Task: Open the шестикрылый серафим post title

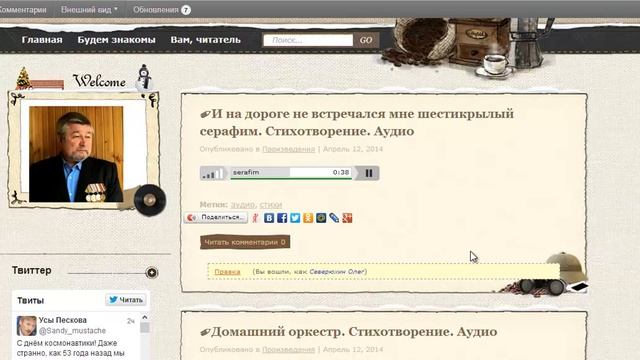Action: point(357,122)
